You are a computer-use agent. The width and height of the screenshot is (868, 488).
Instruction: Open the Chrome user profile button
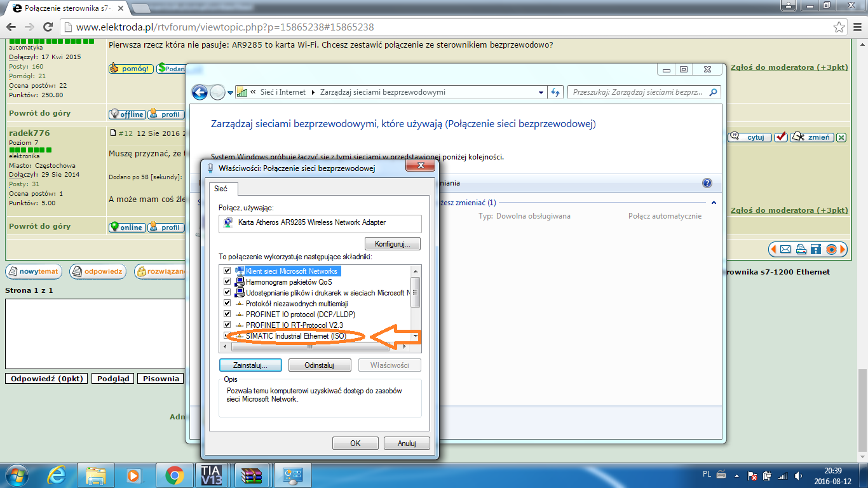point(789,6)
